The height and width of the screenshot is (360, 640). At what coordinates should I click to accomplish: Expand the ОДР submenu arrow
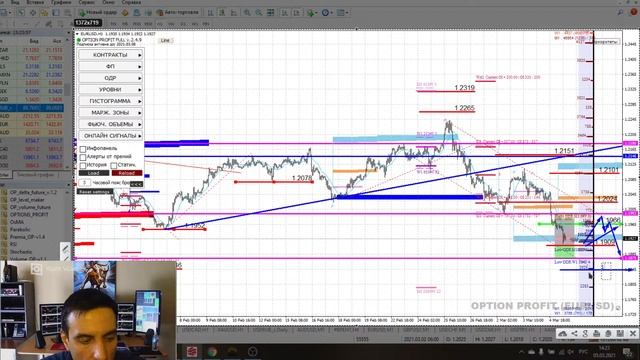[x=140, y=78]
